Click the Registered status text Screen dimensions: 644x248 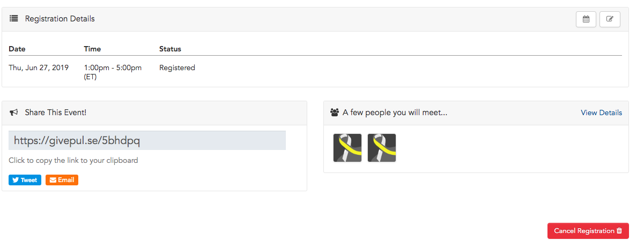(x=177, y=68)
